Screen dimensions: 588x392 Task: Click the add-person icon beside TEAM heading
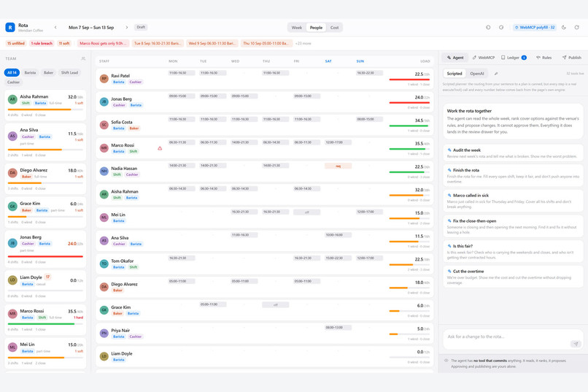point(83,58)
